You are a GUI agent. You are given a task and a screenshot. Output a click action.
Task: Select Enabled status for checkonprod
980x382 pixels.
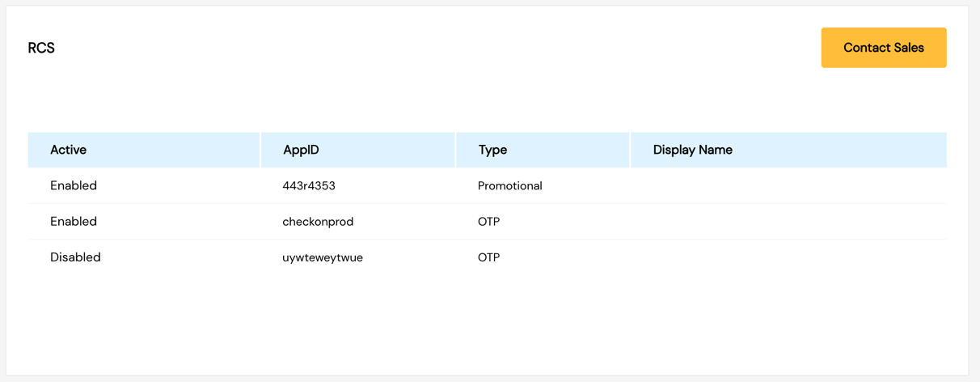pyautogui.click(x=74, y=221)
